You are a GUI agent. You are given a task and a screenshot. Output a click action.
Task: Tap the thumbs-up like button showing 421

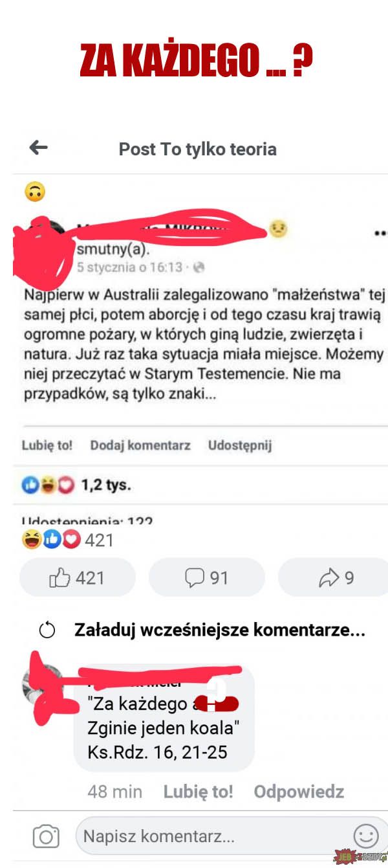pos(78,578)
